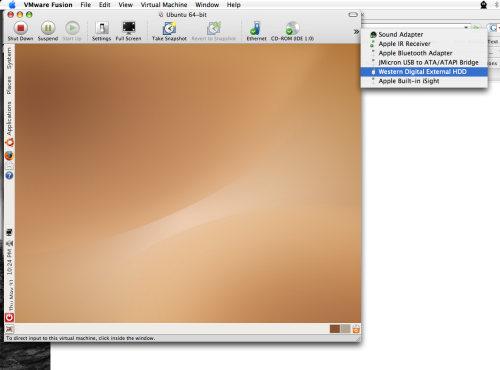Screen dimensions: 500x370
Task: Click the Shut Down toolbar button
Action: pyautogui.click(x=20, y=31)
